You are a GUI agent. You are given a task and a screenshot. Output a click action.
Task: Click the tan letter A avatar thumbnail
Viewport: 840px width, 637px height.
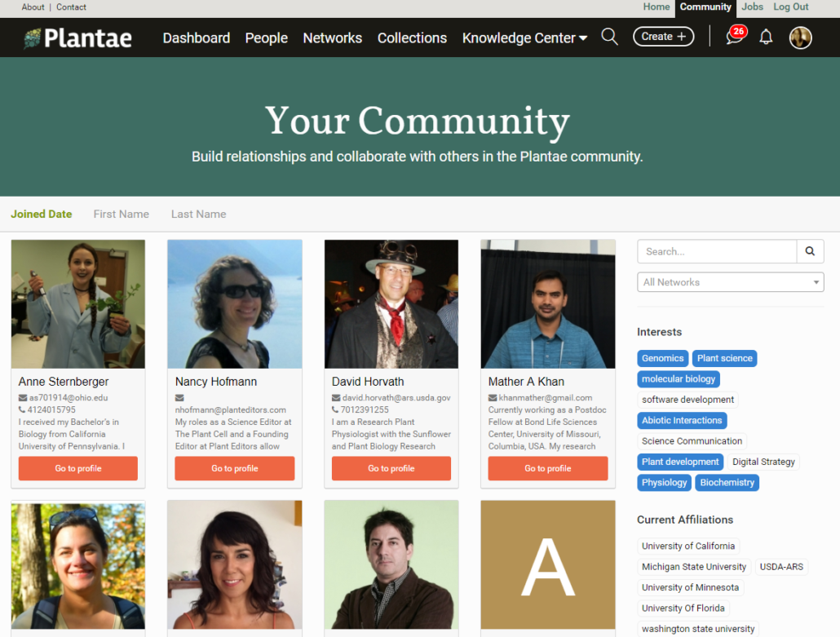547,564
